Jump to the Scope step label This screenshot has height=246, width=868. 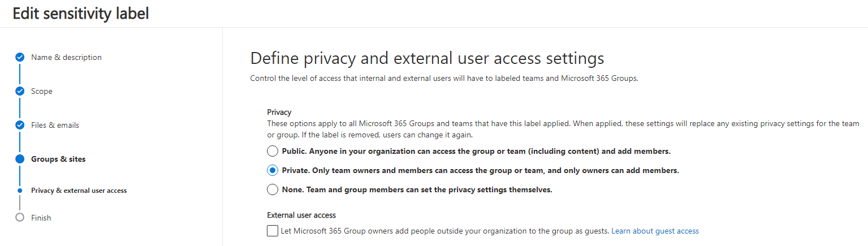[x=42, y=91]
